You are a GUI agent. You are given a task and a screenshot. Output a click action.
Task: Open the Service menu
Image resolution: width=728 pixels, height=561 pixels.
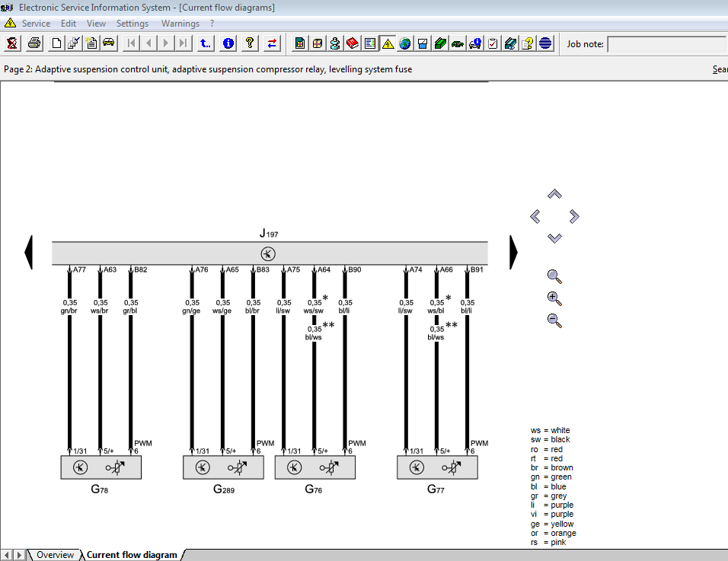(x=37, y=23)
